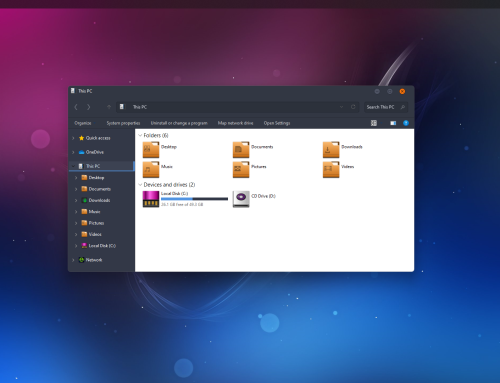Refresh the This PC address bar
Screen dimensions: 500x383
[x=353, y=107]
